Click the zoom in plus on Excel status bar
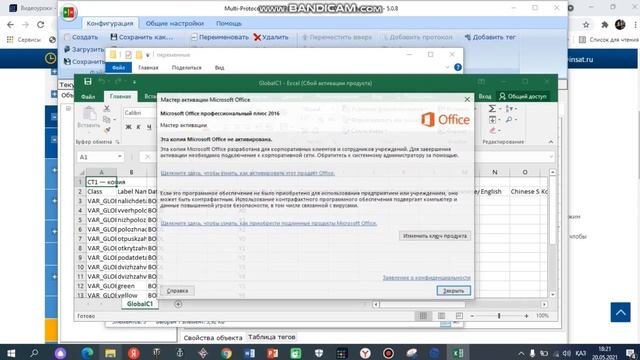 click(x=526, y=316)
